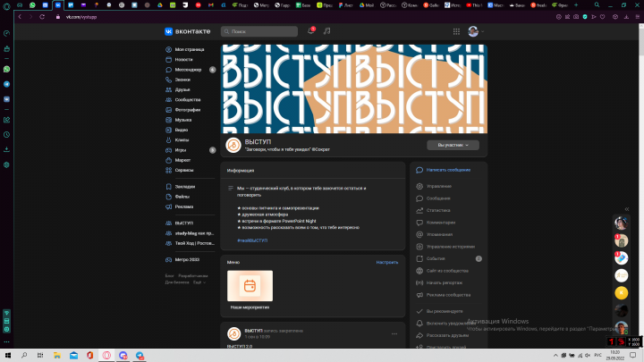This screenshot has width=644, height=362.
Task: Open VK notifications bell icon
Action: (311, 31)
